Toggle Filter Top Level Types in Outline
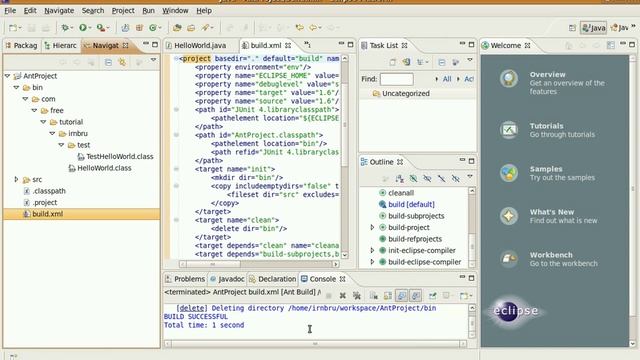 tap(456, 178)
